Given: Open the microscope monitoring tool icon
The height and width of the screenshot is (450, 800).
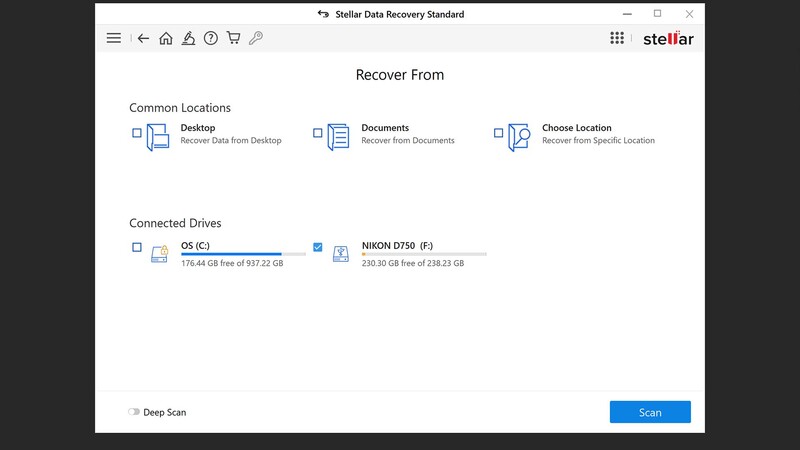Looking at the screenshot, I should 188,38.
